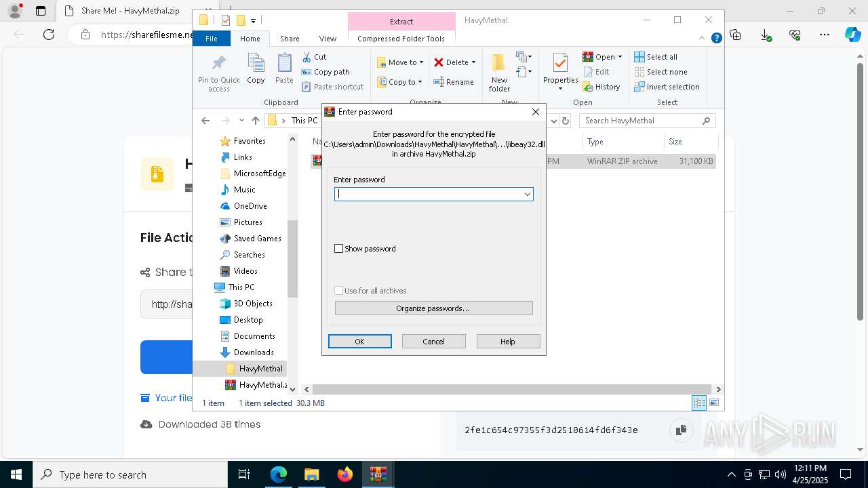Viewport: 868px width, 488px height.
Task: Open the Copy to dropdown
Action: [x=400, y=82]
